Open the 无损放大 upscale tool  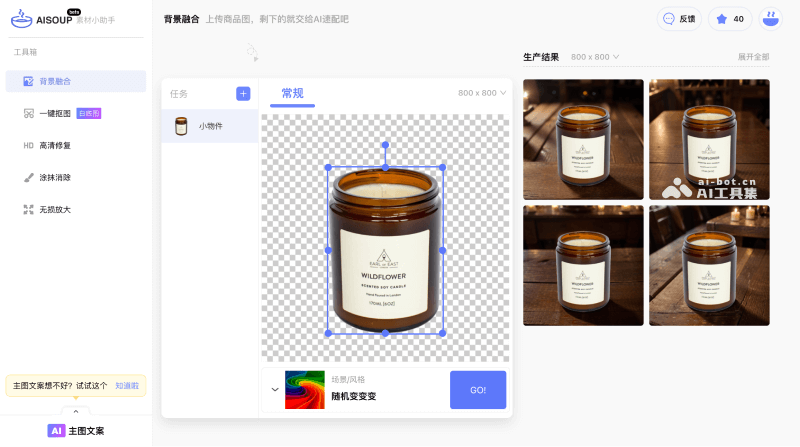point(54,209)
